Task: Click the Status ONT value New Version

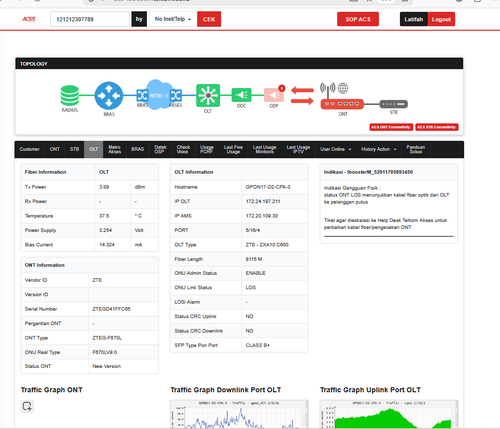Action: (107, 366)
